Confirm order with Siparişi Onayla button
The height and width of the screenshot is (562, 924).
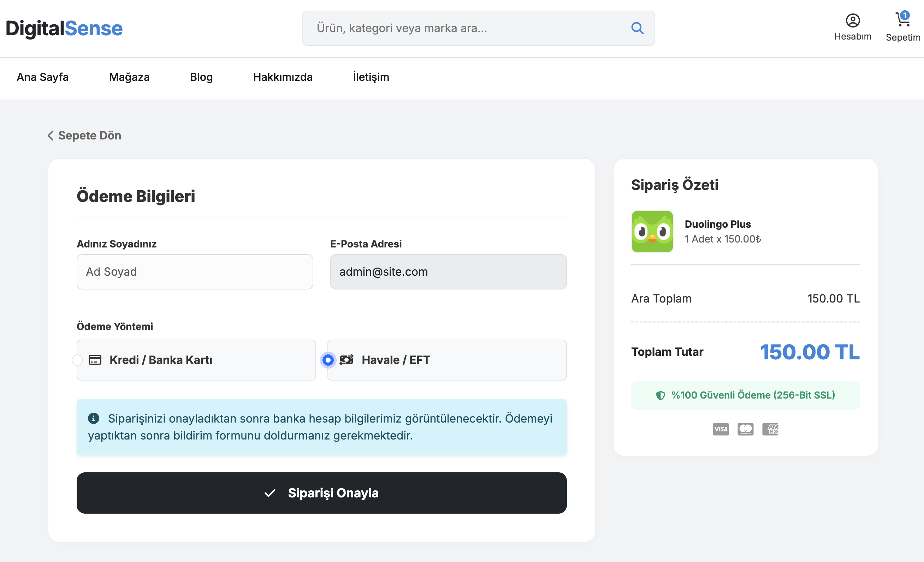point(321,493)
